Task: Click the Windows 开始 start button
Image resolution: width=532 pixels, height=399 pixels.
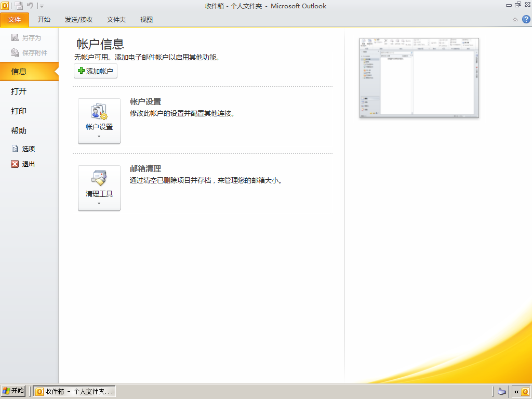Action: [x=13, y=391]
